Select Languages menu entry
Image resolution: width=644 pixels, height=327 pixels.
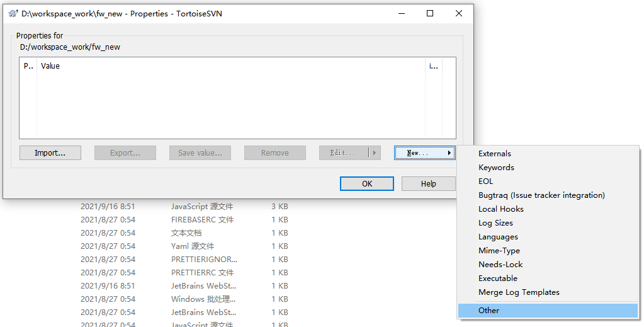(548, 237)
